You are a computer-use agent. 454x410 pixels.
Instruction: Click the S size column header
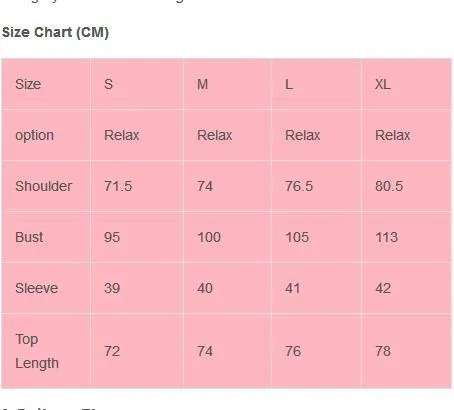pyautogui.click(x=108, y=84)
